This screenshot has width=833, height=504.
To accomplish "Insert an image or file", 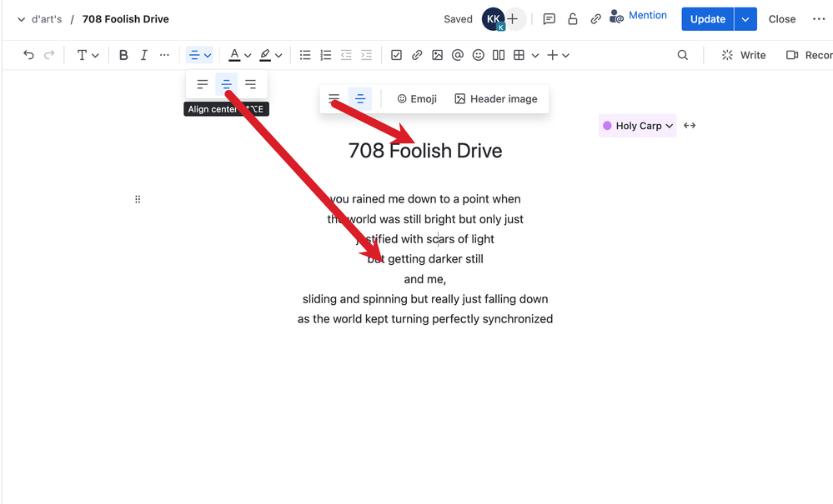I will pos(437,55).
